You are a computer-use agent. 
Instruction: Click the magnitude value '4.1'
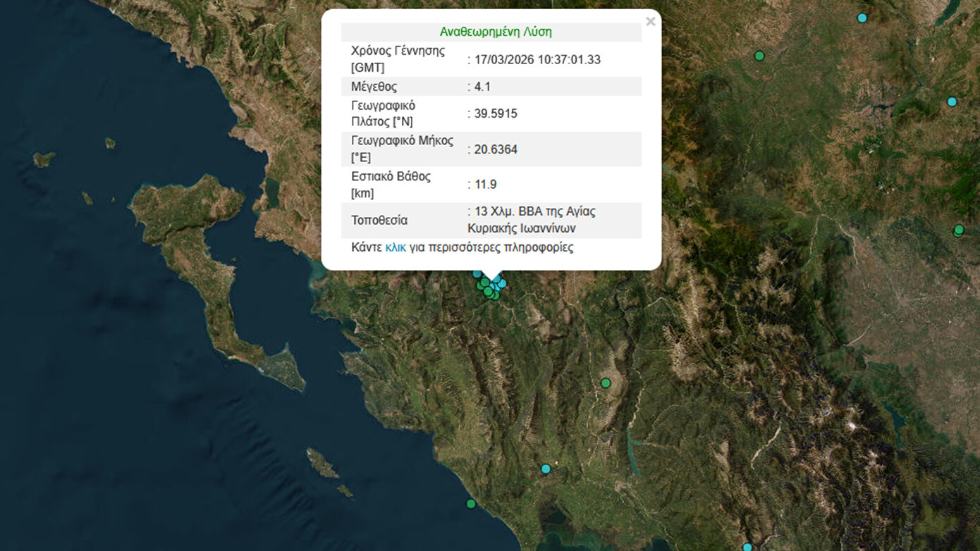pos(482,87)
